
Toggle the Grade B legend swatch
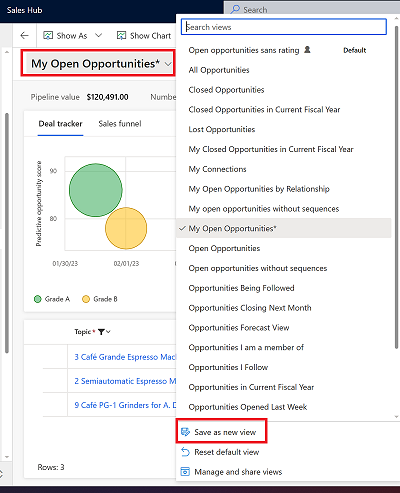click(86, 299)
